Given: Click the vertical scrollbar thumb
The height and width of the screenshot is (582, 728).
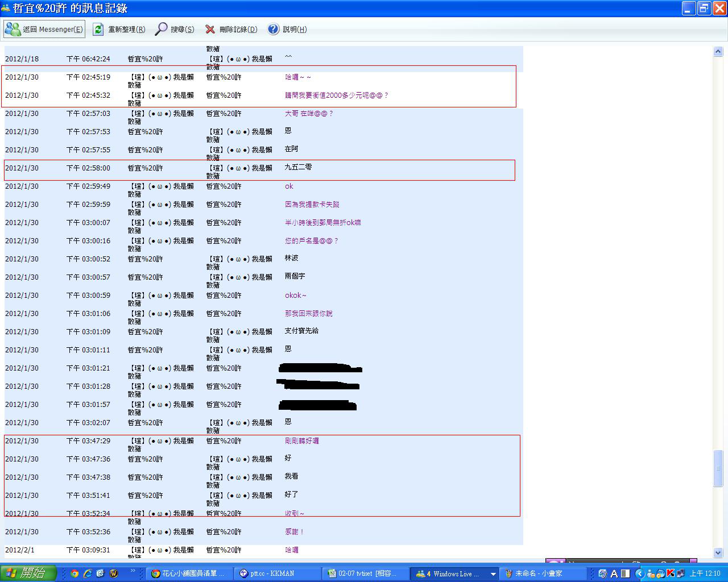Looking at the screenshot, I should point(718,468).
